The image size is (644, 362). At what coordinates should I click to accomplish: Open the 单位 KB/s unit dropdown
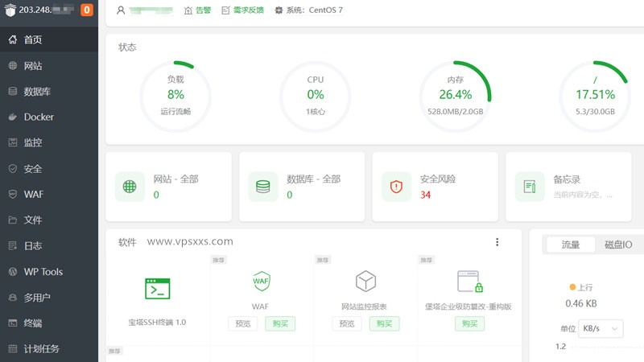point(601,328)
